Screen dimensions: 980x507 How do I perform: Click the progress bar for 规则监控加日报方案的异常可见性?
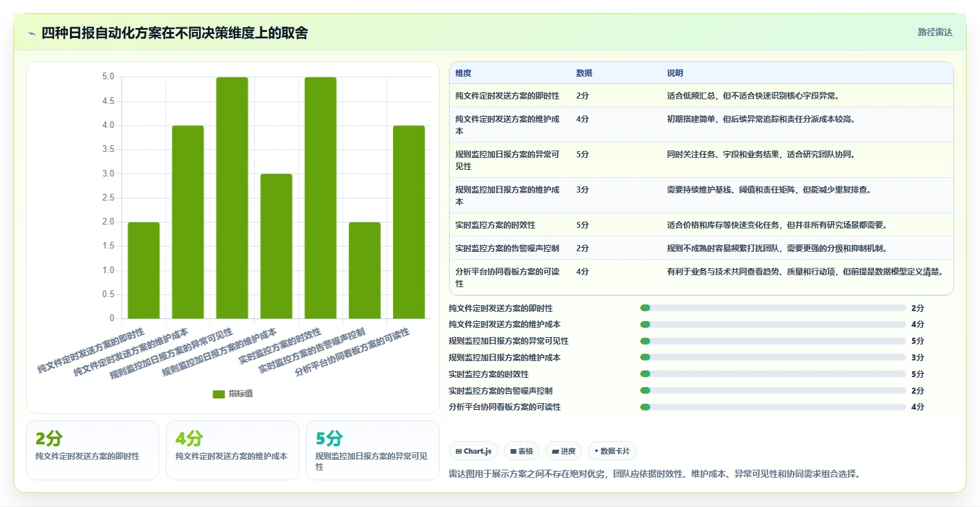pos(773,341)
